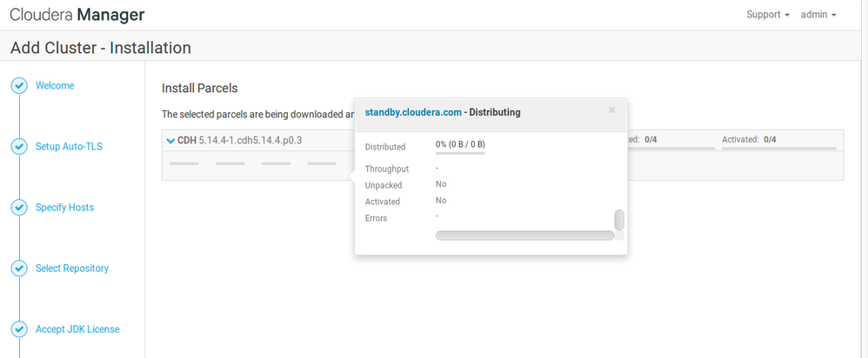Jump to the Accept JDK License step
The image size is (868, 358).
coord(77,329)
